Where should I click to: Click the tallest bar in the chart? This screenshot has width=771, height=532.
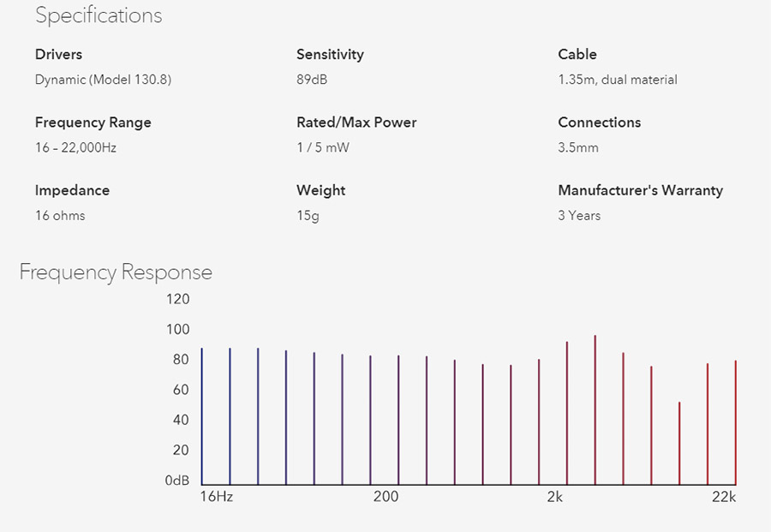[595, 411]
